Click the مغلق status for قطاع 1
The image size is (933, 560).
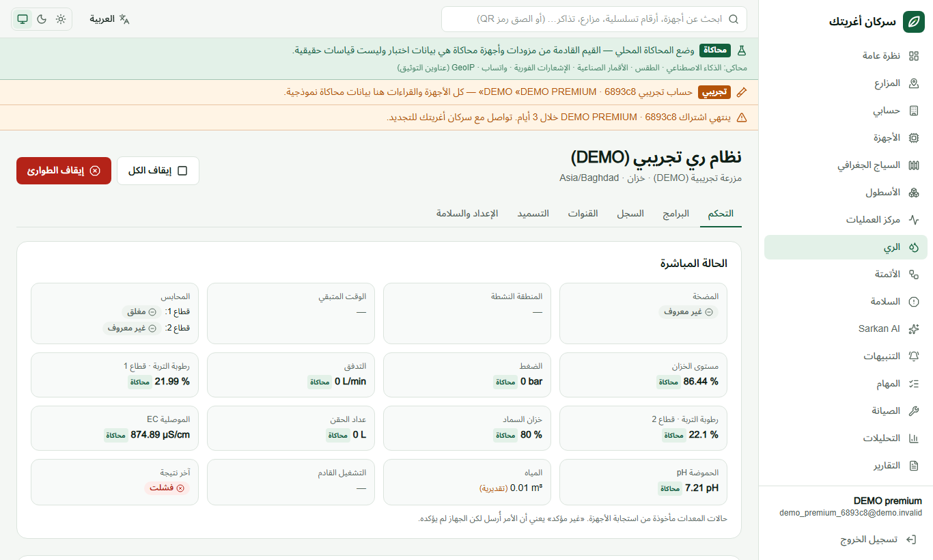[142, 312]
